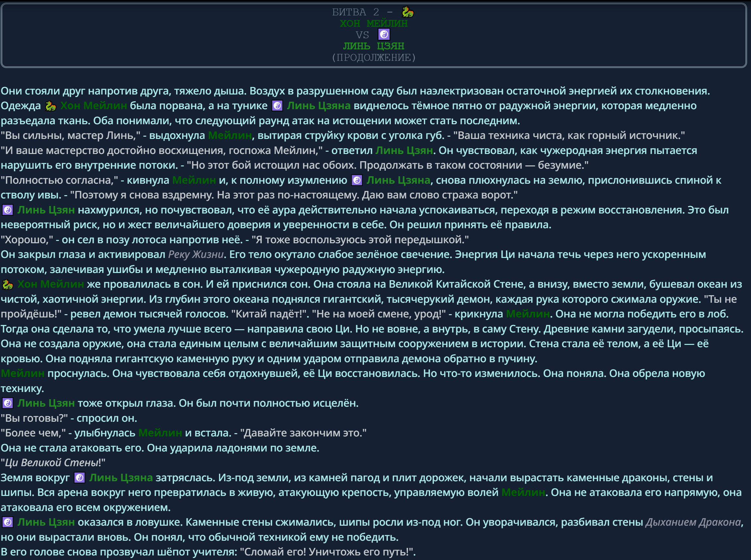Open the ЛИНЬ ЦЗЯН link in the header
Viewport: 751px width, 560px height.
pyautogui.click(x=374, y=46)
